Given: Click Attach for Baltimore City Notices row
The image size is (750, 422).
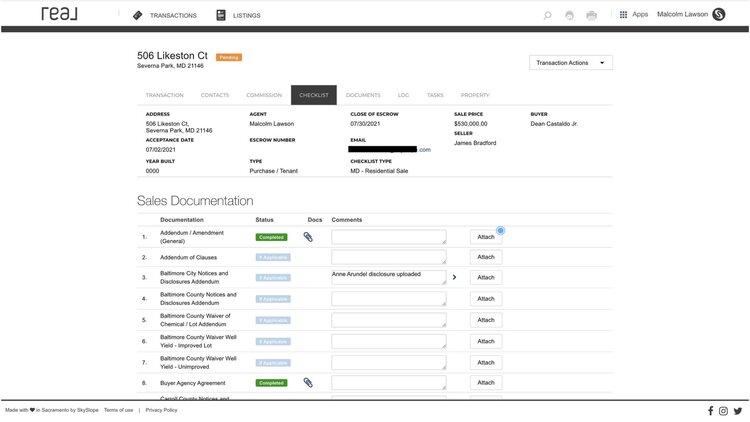Looking at the screenshot, I should click(x=486, y=278).
